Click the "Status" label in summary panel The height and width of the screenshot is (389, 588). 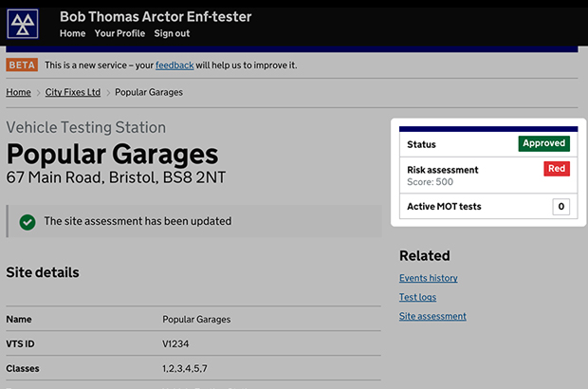coord(421,144)
